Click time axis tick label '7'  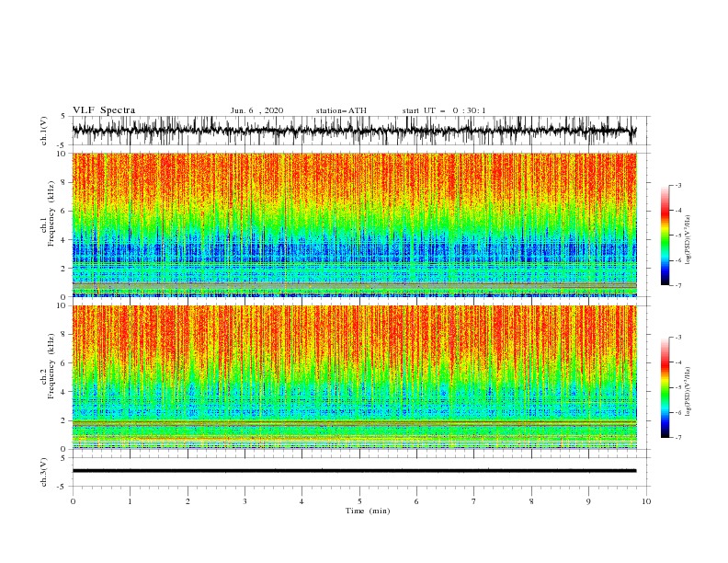(x=474, y=501)
